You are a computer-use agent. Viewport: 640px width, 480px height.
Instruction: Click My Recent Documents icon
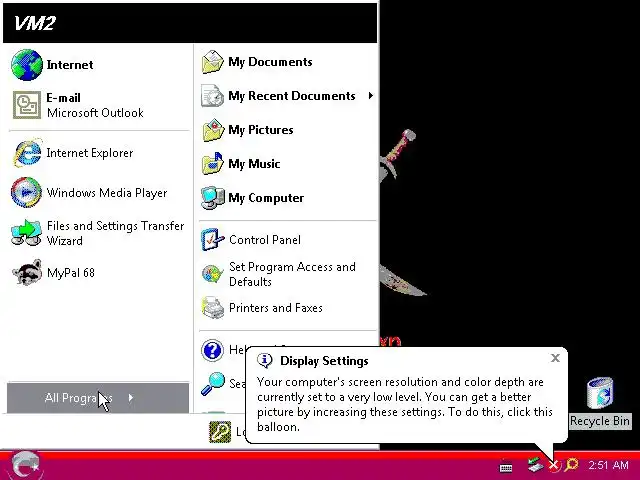point(213,96)
